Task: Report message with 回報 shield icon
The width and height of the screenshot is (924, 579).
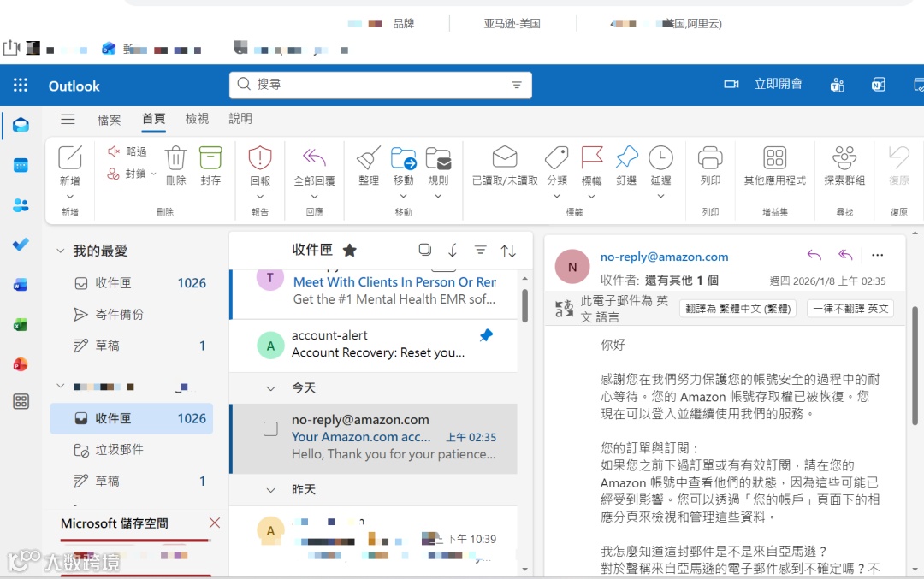Action: (x=260, y=158)
